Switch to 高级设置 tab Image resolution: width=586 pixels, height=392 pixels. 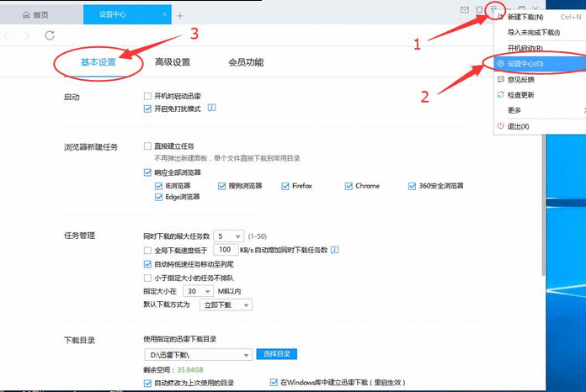(x=173, y=62)
